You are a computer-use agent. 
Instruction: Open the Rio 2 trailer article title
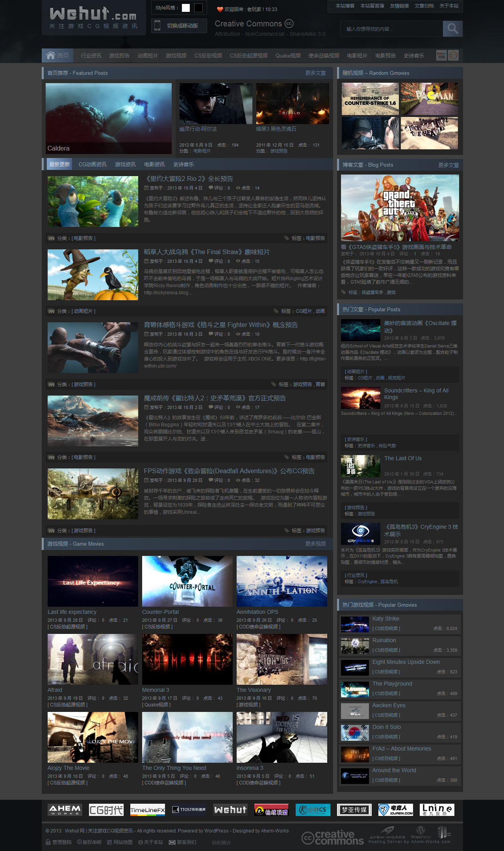pos(189,178)
